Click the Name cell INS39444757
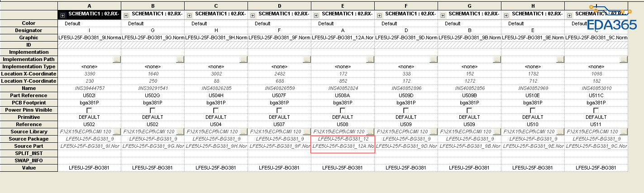This screenshot has width=644, height=193. click(x=89, y=88)
